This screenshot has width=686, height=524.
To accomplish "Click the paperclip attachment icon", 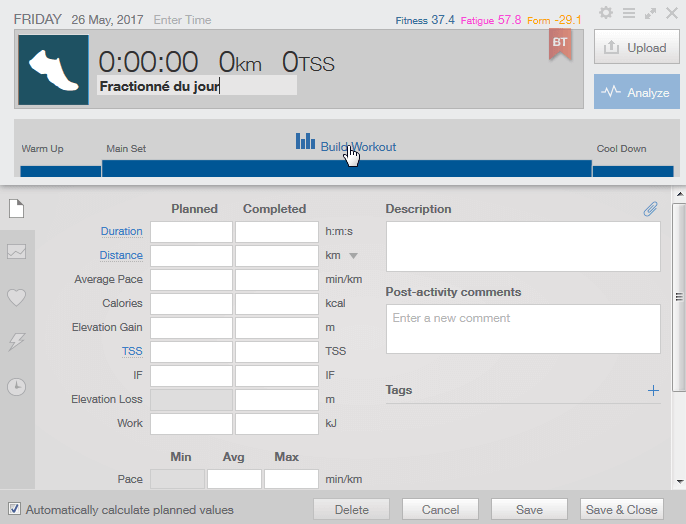I will (x=650, y=209).
